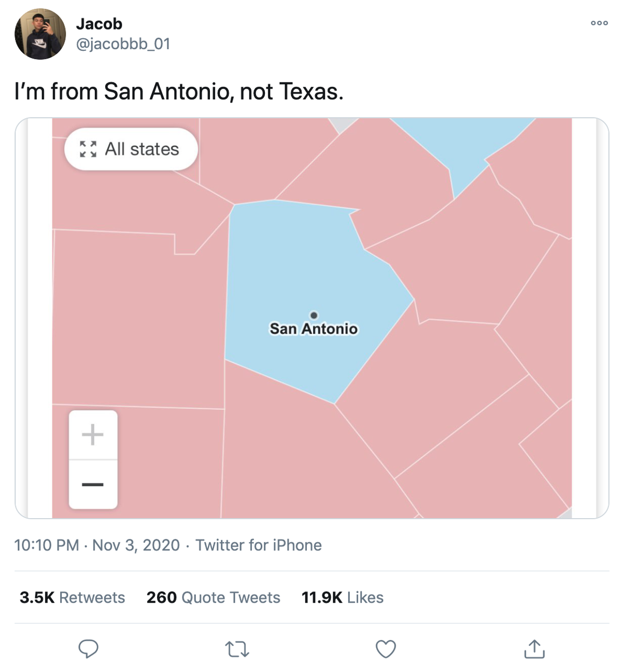The image size is (622, 672).
Task: View the 11.9K Likes list
Action: pyautogui.click(x=343, y=597)
